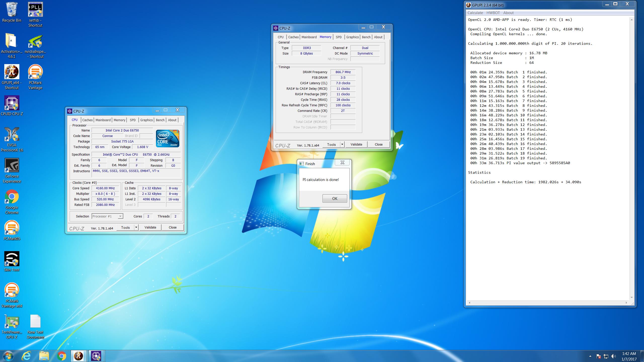The image size is (644, 362).
Task: Open Caches tab in Memory CPU-Z window
Action: (x=293, y=37)
